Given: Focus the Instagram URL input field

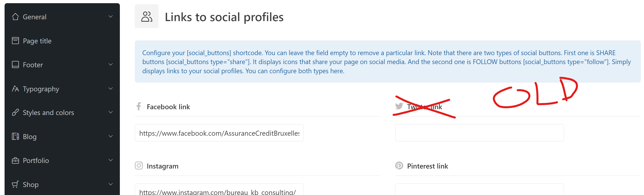Looking at the screenshot, I should (x=219, y=189).
